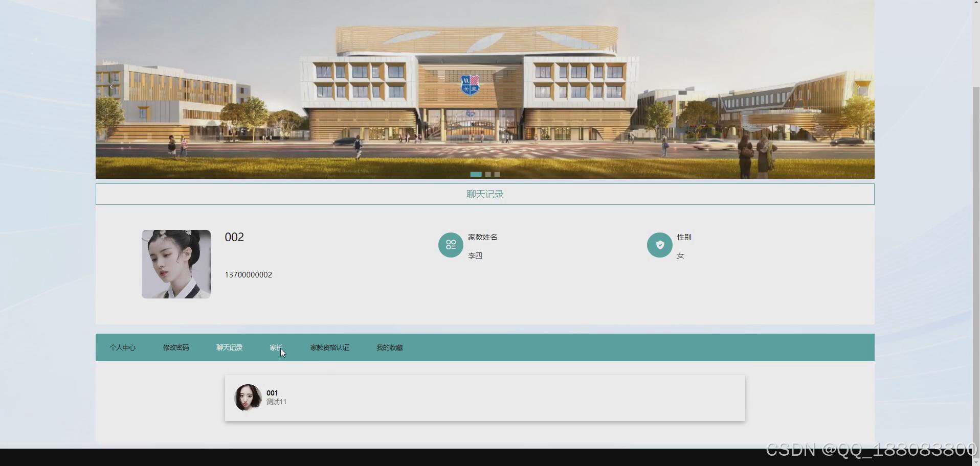The height and width of the screenshot is (466, 980).
Task: Go to the previous banner slide arrow
Action: coord(112,87)
